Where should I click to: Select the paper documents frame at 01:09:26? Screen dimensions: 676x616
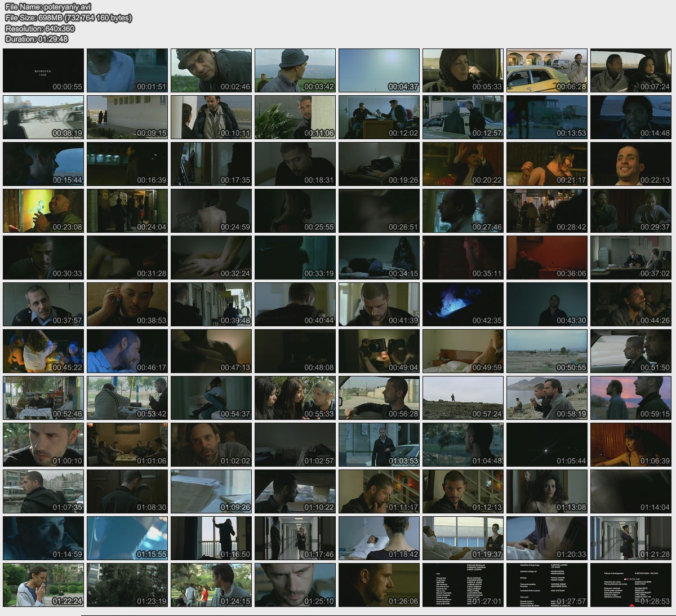(x=211, y=491)
